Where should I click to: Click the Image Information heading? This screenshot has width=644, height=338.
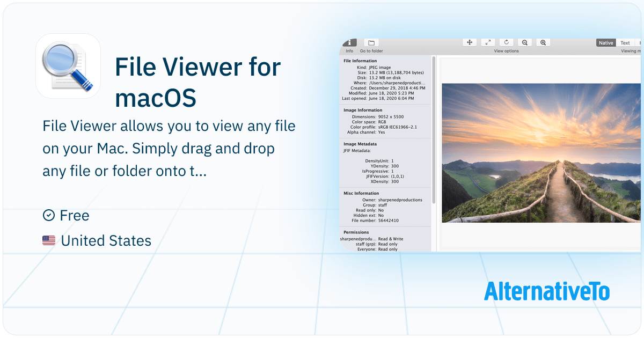click(x=362, y=110)
